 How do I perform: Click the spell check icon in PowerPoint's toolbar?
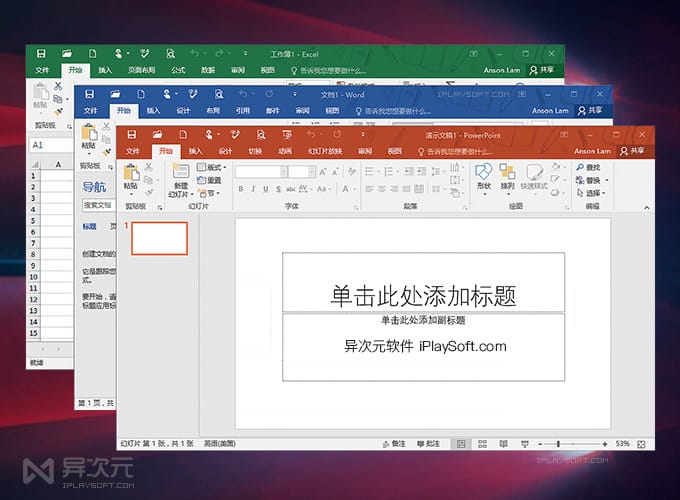235,135
